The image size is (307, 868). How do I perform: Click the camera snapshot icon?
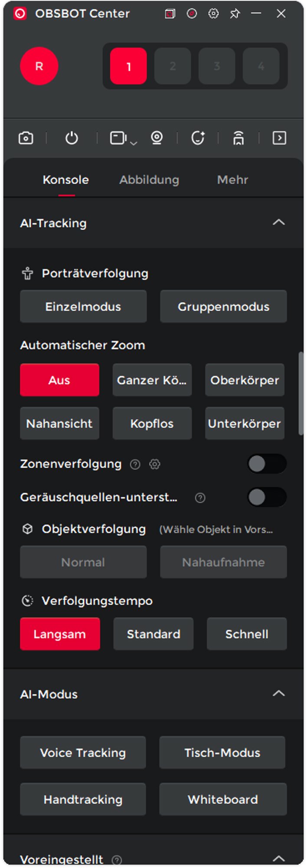click(26, 138)
